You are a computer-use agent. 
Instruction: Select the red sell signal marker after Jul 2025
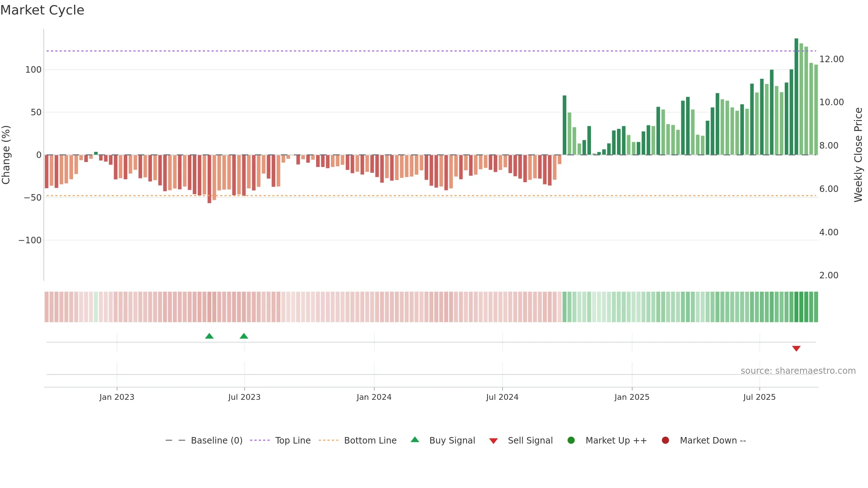(x=796, y=348)
